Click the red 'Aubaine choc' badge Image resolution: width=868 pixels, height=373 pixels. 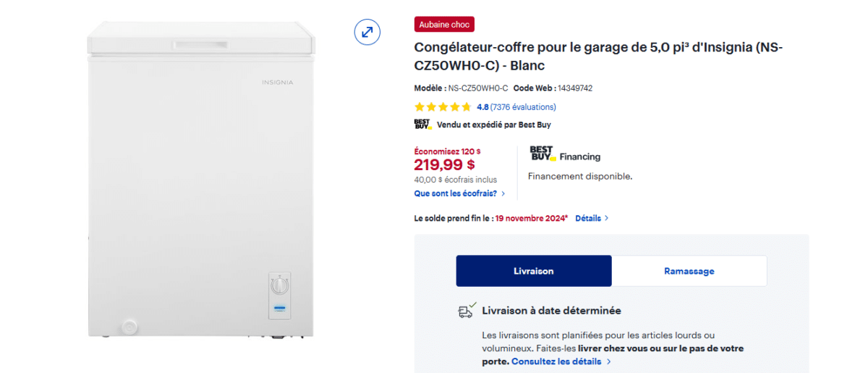pyautogui.click(x=444, y=25)
